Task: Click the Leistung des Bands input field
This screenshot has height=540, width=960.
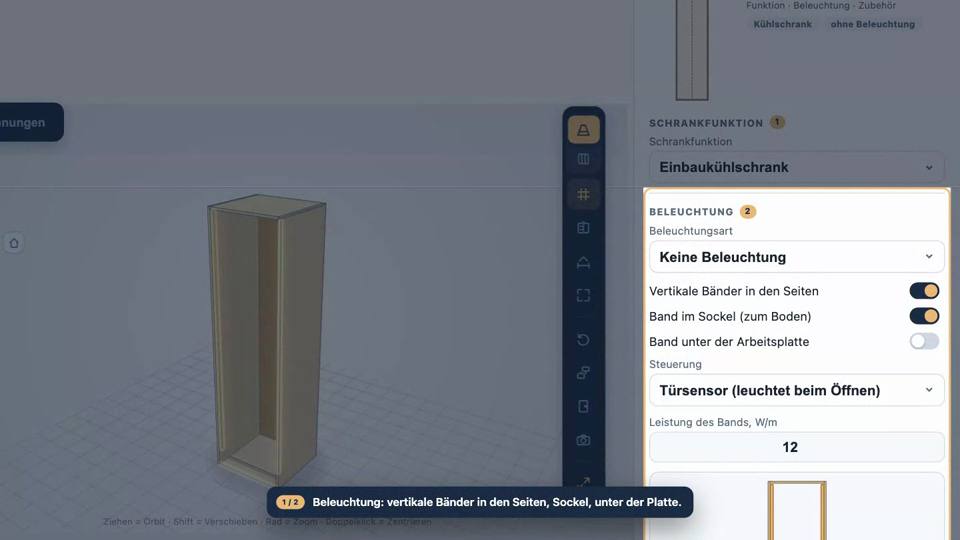Action: [797, 447]
